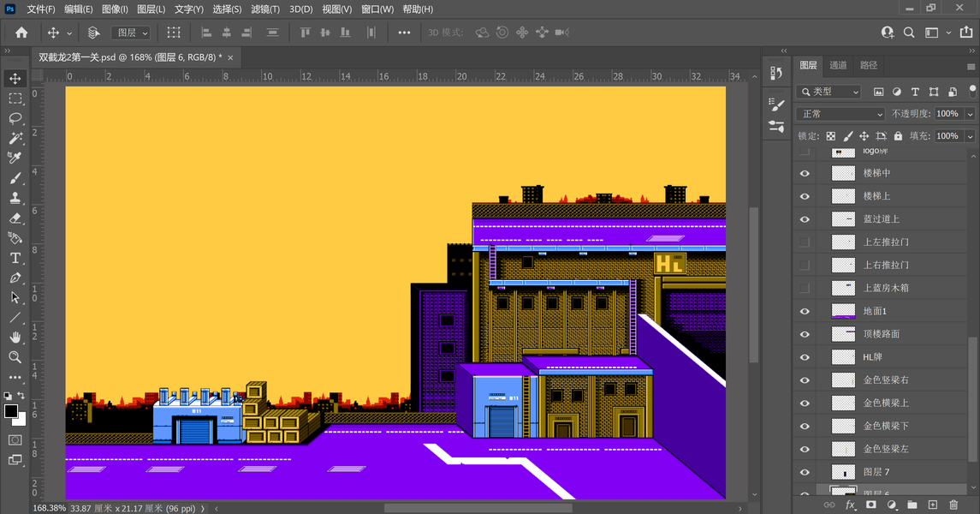Toggle Quick Mask mode
Viewport: 980px width, 514px height.
tap(15, 440)
